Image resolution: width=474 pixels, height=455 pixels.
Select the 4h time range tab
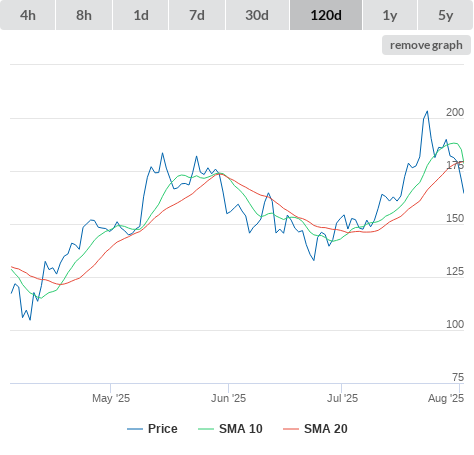click(x=28, y=15)
